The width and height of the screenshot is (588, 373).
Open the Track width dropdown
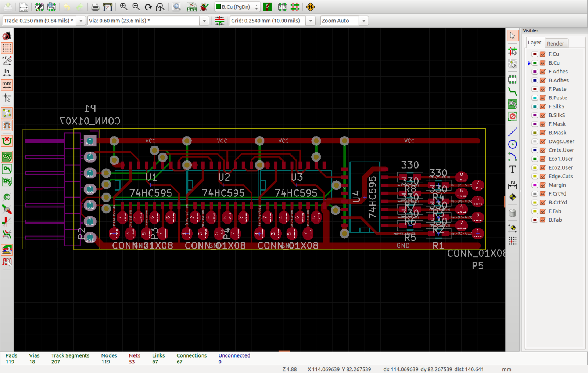(x=81, y=21)
